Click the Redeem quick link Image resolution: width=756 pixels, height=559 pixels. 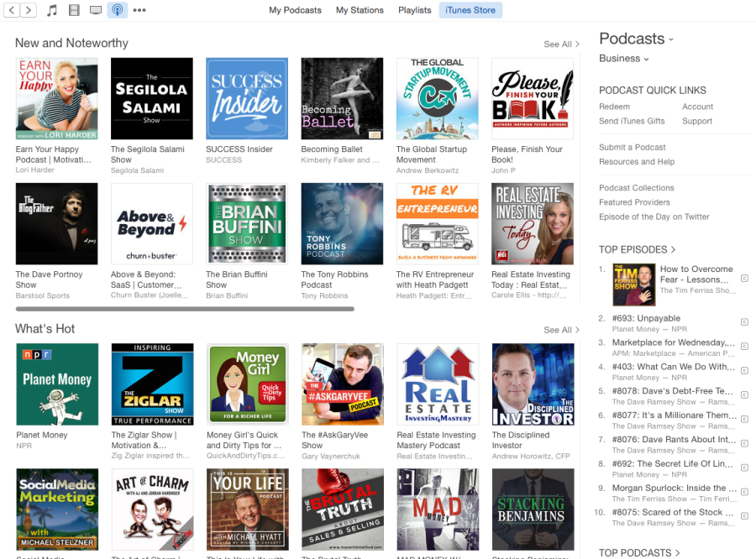point(614,107)
